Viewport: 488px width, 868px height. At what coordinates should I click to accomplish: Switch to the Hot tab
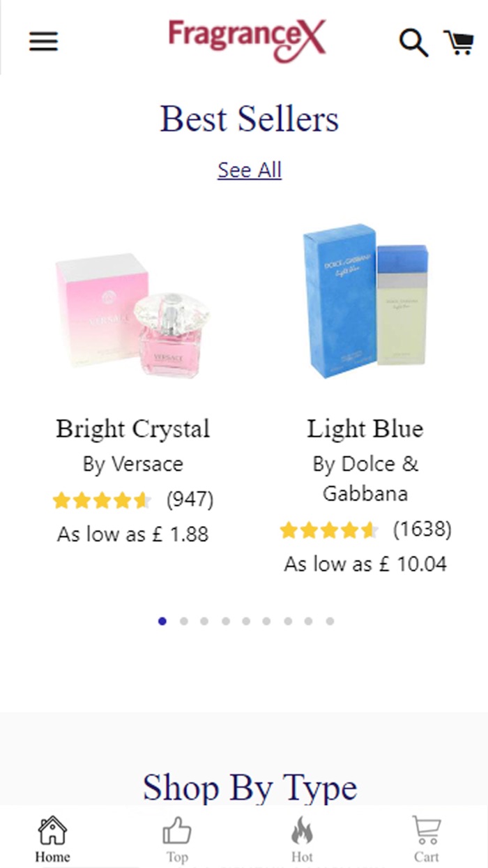coord(301,856)
